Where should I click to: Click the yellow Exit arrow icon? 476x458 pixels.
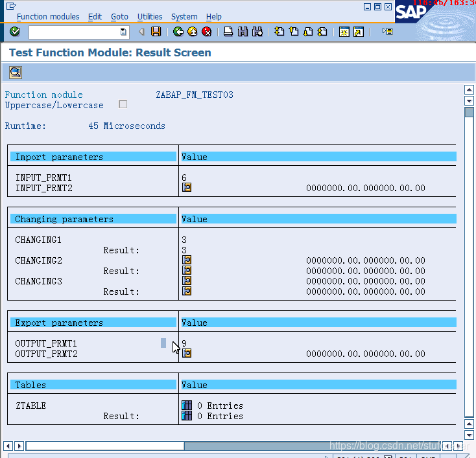coord(193,32)
